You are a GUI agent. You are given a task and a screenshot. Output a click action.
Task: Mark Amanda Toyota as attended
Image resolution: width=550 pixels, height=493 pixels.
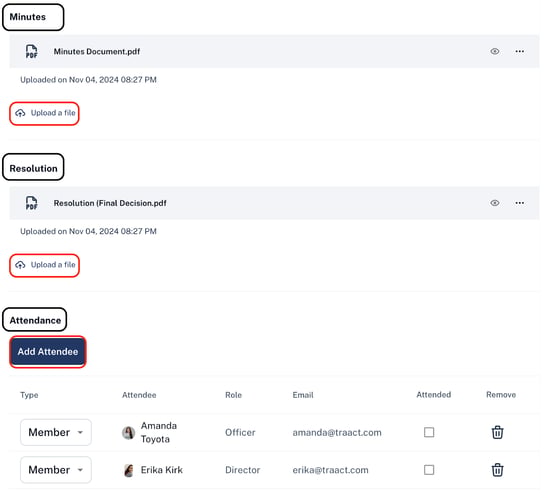429,433
